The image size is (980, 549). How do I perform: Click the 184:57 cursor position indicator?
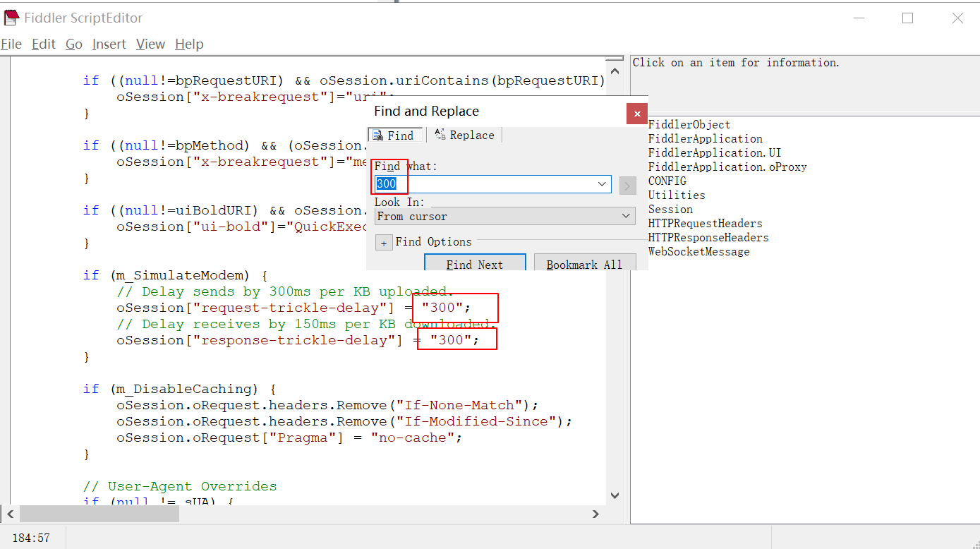pos(31,538)
